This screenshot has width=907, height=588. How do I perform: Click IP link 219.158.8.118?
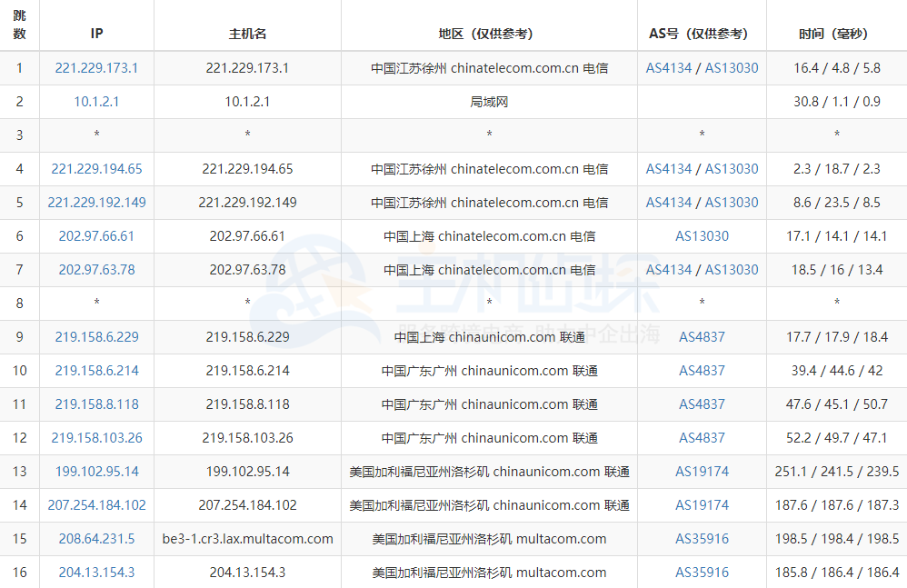(x=95, y=404)
